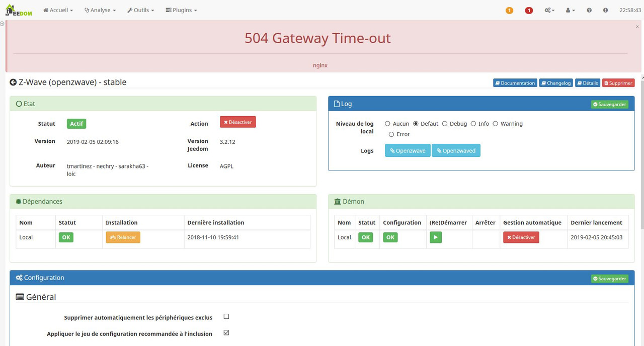Click the Log panel file icon

click(337, 104)
